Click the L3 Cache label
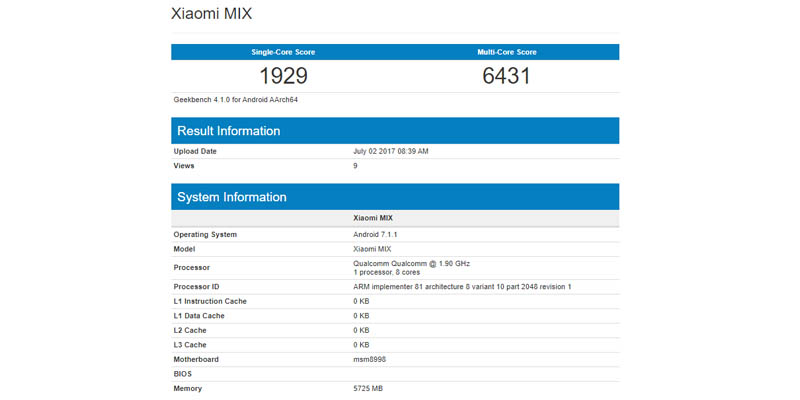This screenshot has width=800, height=400. (190, 345)
